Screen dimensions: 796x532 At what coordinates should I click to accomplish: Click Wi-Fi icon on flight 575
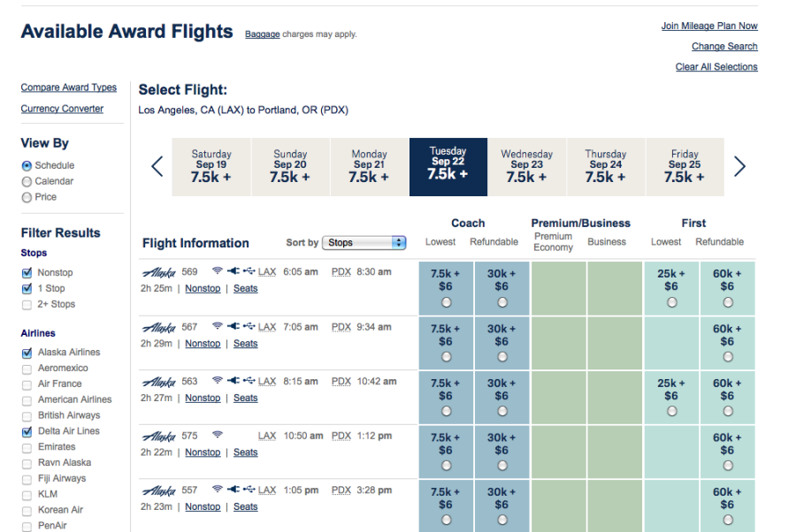[x=217, y=436]
